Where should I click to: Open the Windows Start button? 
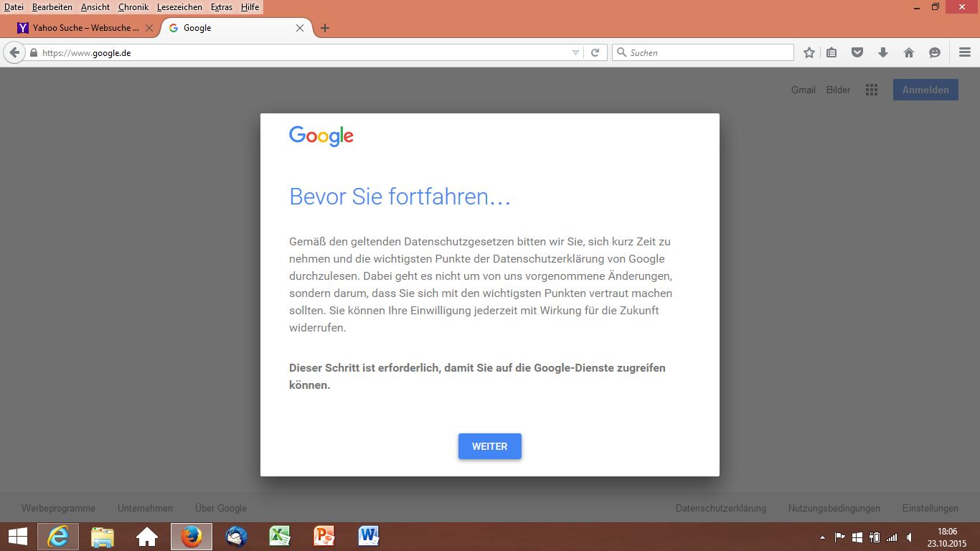tap(18, 537)
